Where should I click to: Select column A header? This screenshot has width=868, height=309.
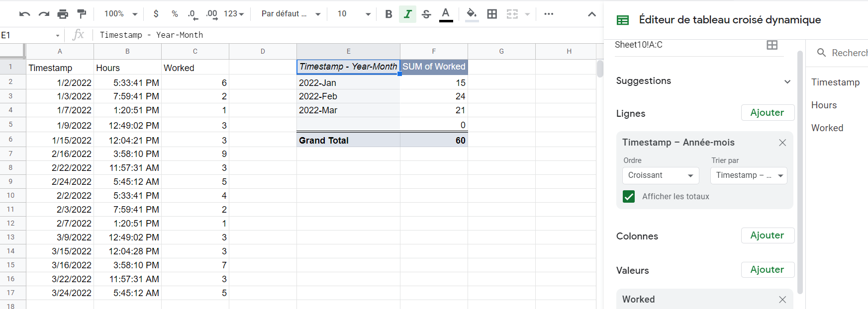60,51
